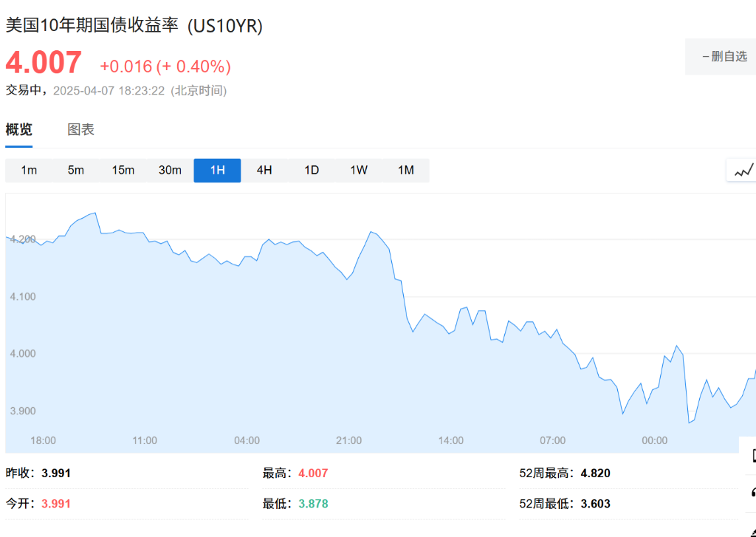Set chart period to 1M

tap(406, 171)
